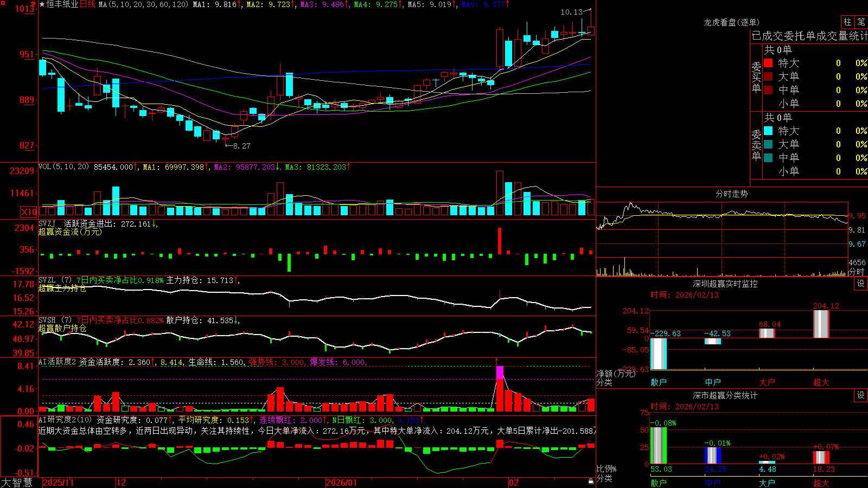This screenshot has width=868, height=488.
Task: Open settings 设 for 深市超赢分类统计
Action: (861, 395)
